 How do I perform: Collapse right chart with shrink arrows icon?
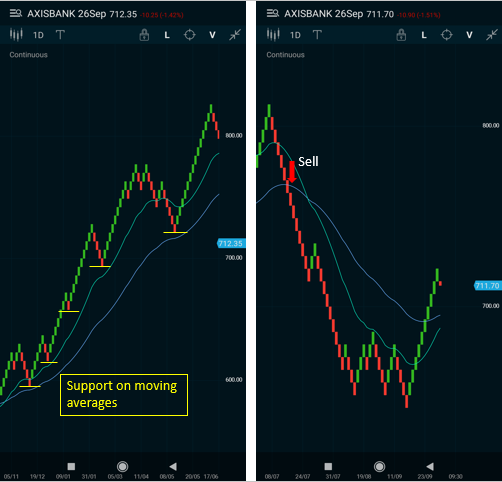(492, 35)
